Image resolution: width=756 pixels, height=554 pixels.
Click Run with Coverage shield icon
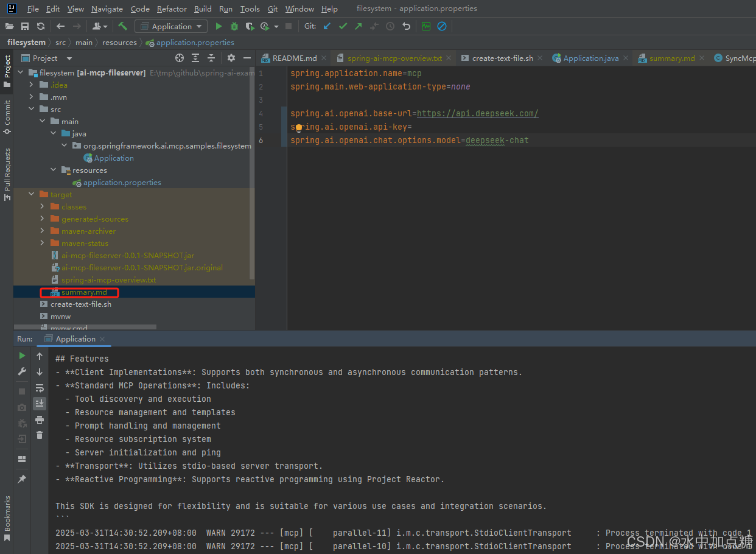tap(250, 26)
